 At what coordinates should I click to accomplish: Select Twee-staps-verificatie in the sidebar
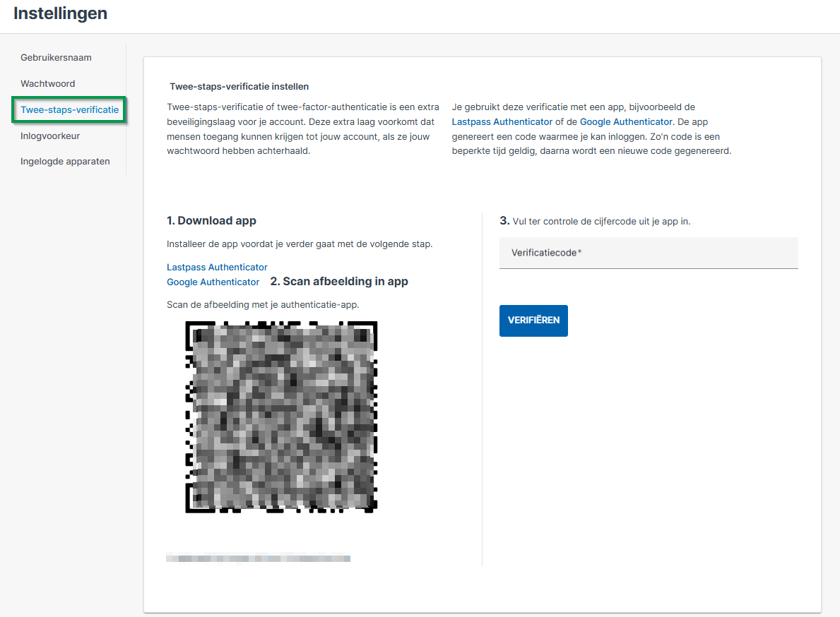(x=70, y=109)
